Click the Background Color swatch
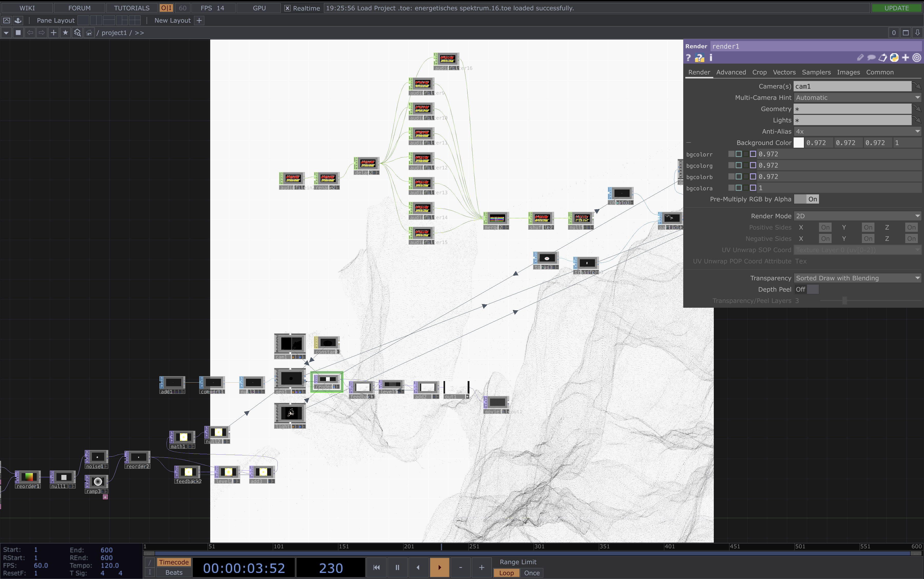Image resolution: width=924 pixels, height=579 pixels. pos(799,143)
